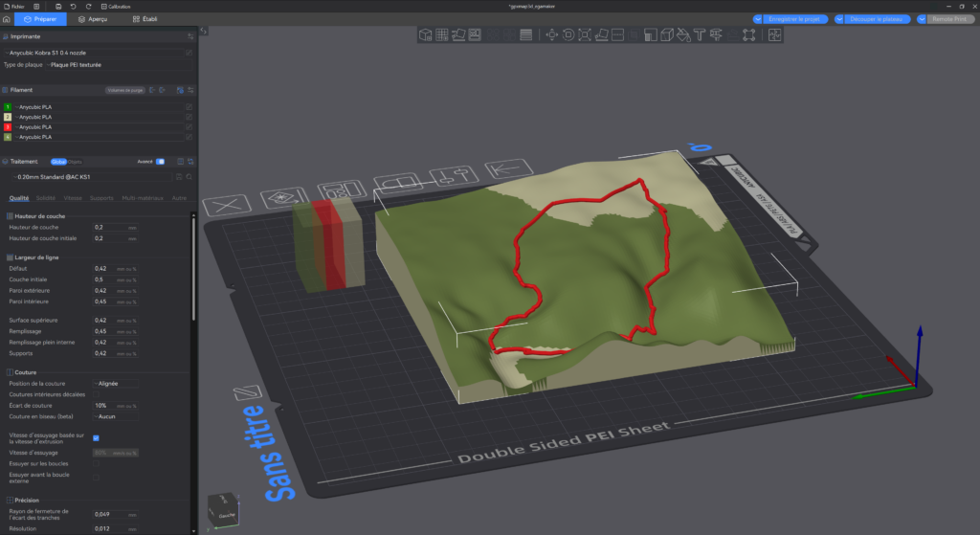Select the Scale tool in toolbar
980x535 pixels.
click(586, 35)
